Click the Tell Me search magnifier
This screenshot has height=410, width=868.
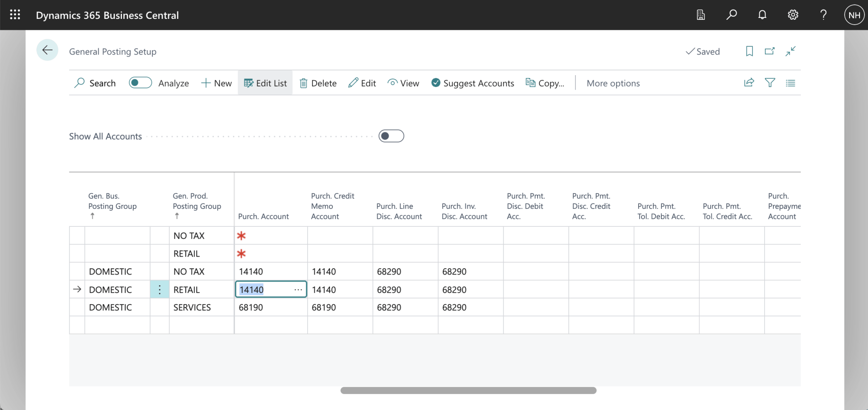[731, 15]
